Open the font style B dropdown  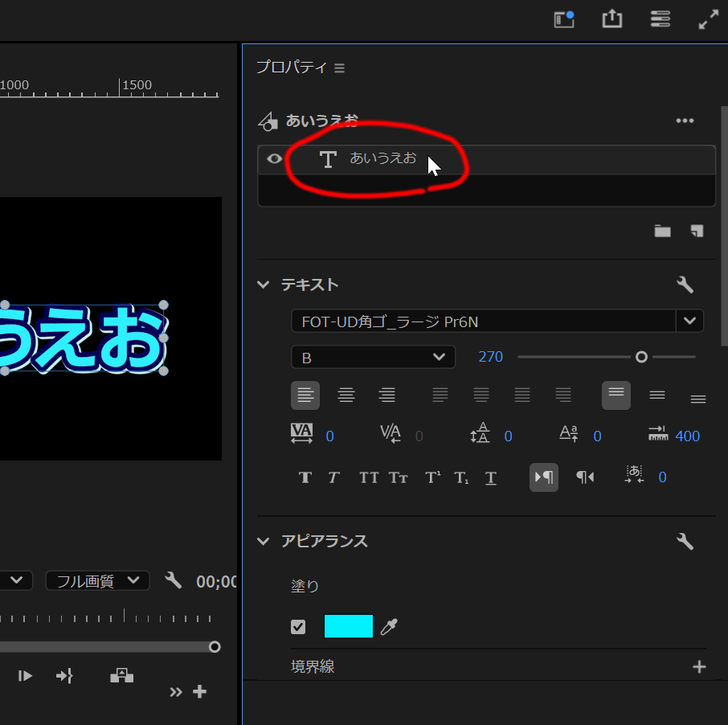click(373, 357)
